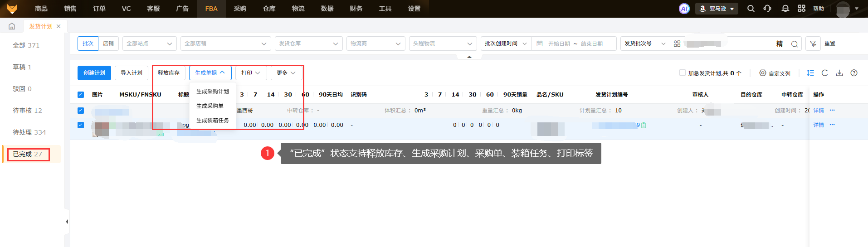Viewport: 868px width, 247px height.
Task: Click the top bar search icon
Action: (751, 9)
